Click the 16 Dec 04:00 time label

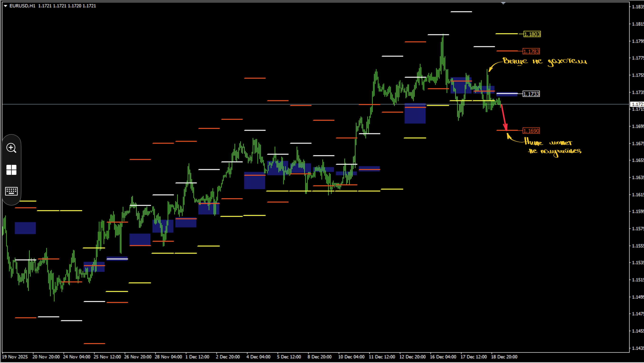[x=443, y=357]
